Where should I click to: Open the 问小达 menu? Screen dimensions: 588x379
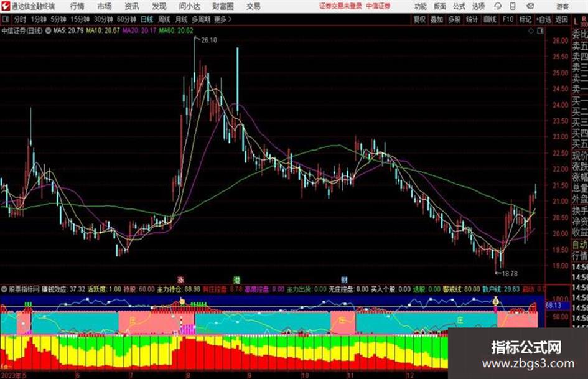pyautogui.click(x=189, y=6)
